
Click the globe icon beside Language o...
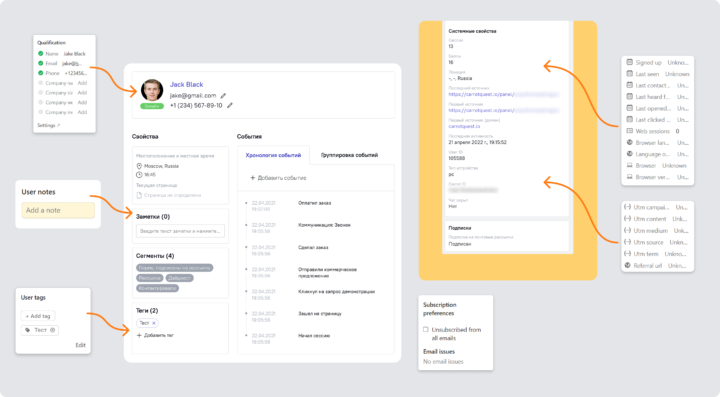point(630,154)
